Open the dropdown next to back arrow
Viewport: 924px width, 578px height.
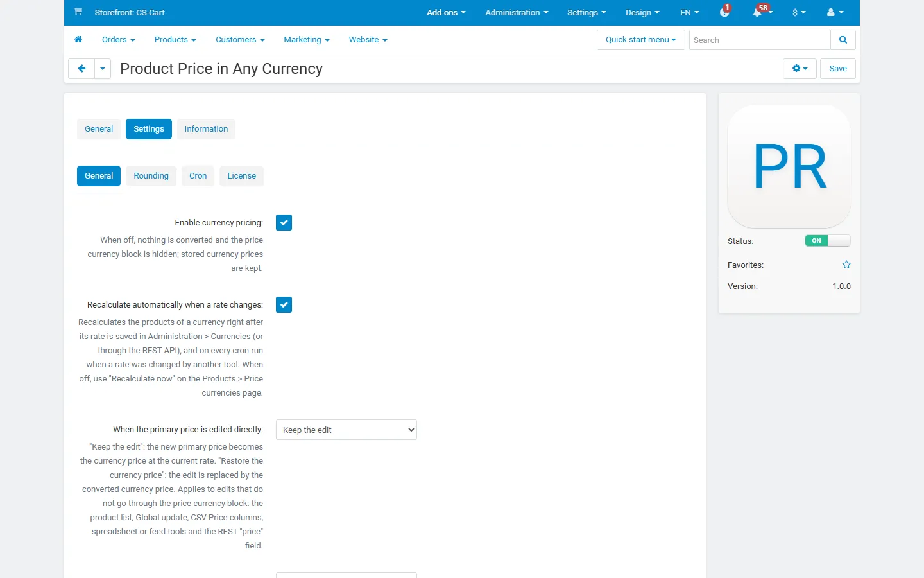coord(103,69)
